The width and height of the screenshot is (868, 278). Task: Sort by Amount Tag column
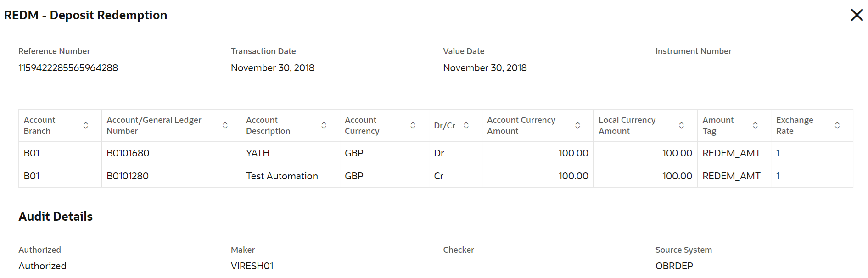pyautogui.click(x=755, y=125)
